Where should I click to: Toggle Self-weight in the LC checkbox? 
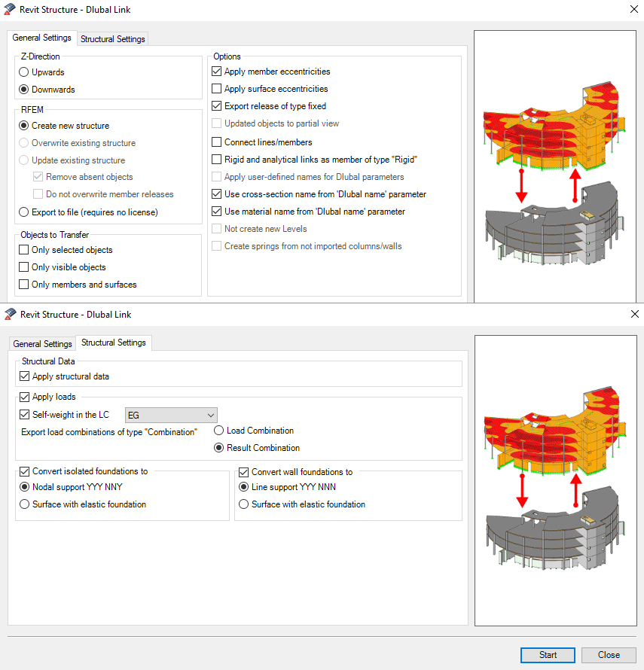(25, 415)
